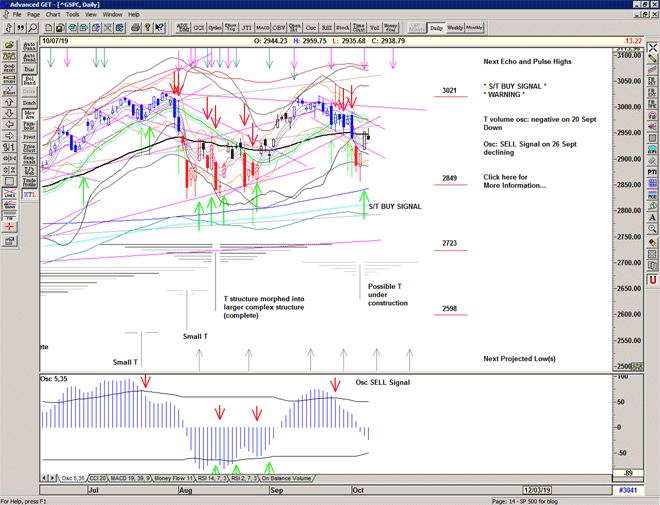This screenshot has width=660, height=505.
Task: Select the Trade Profile tool button
Action: pyautogui.click(x=30, y=182)
